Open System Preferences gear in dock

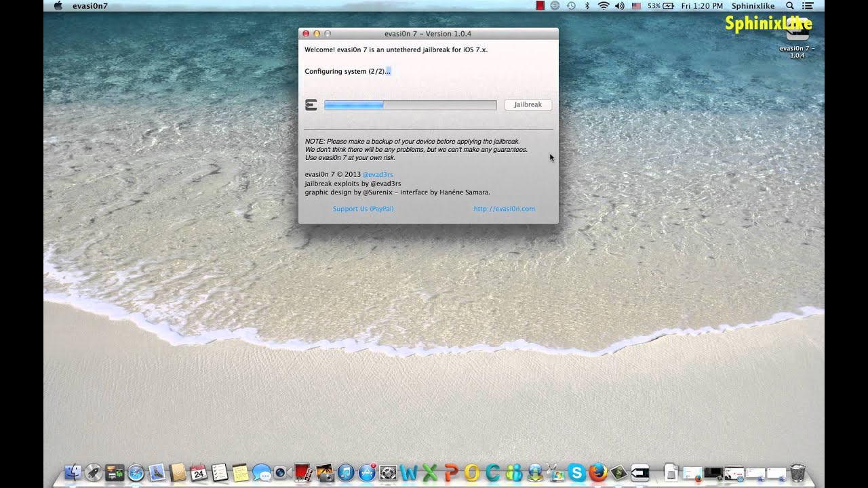[x=388, y=472]
